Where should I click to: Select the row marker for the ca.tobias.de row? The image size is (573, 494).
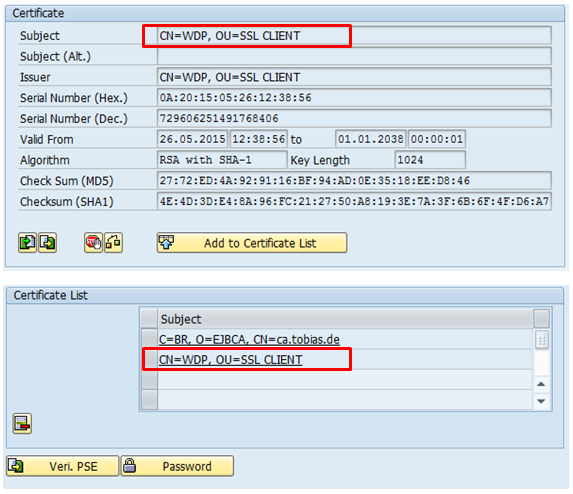(149, 339)
